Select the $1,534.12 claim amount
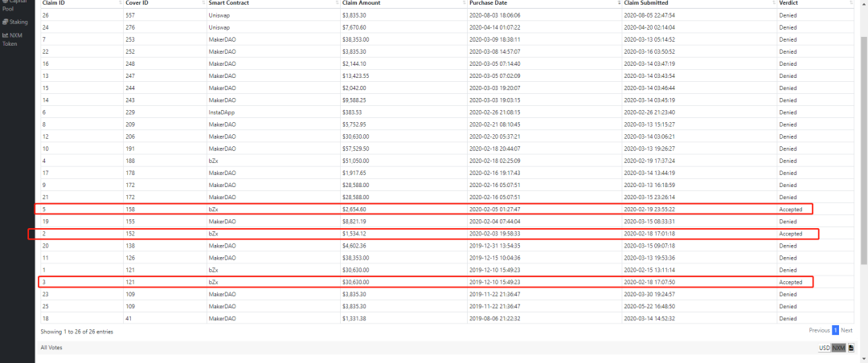Screen dimensions: 868x363 [x=354, y=234]
